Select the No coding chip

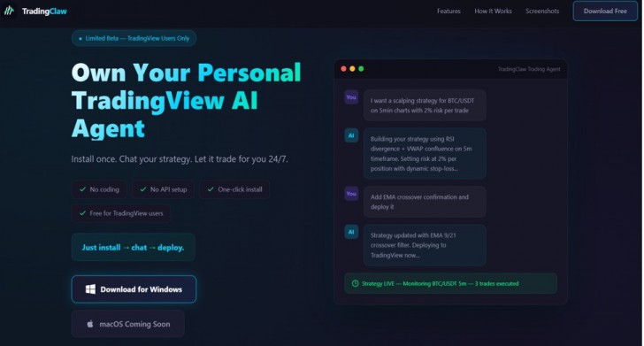(99, 189)
